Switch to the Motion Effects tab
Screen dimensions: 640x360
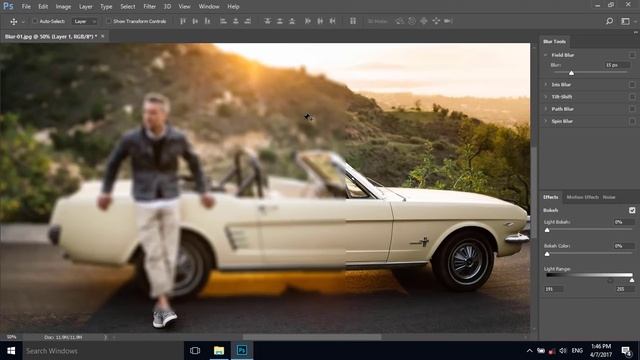(x=582, y=197)
